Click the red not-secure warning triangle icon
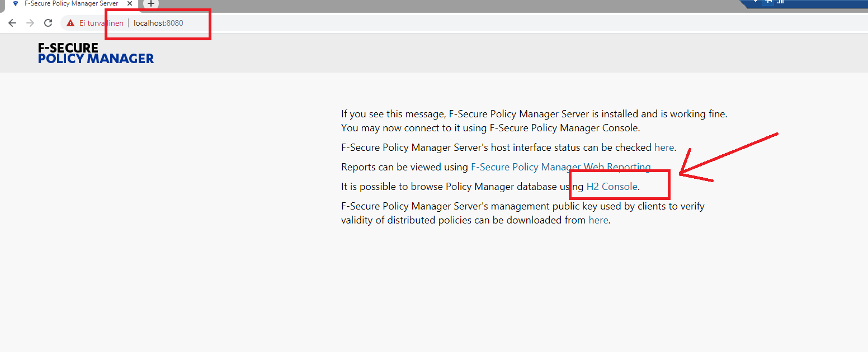Viewport: 868px width, 352px height. coord(70,23)
